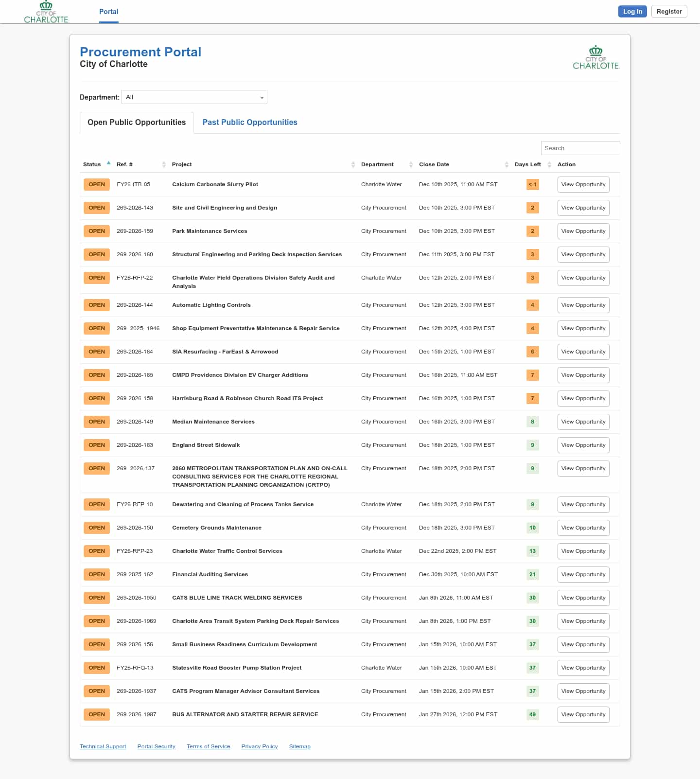Click reference number 269- 2025- 1946

coord(138,329)
